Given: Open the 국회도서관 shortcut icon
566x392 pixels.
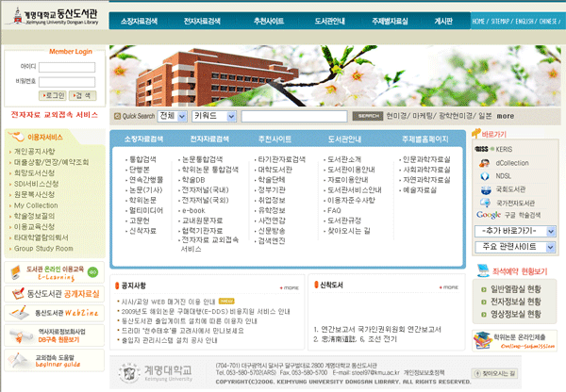Looking at the screenshot, I should coord(486,189).
